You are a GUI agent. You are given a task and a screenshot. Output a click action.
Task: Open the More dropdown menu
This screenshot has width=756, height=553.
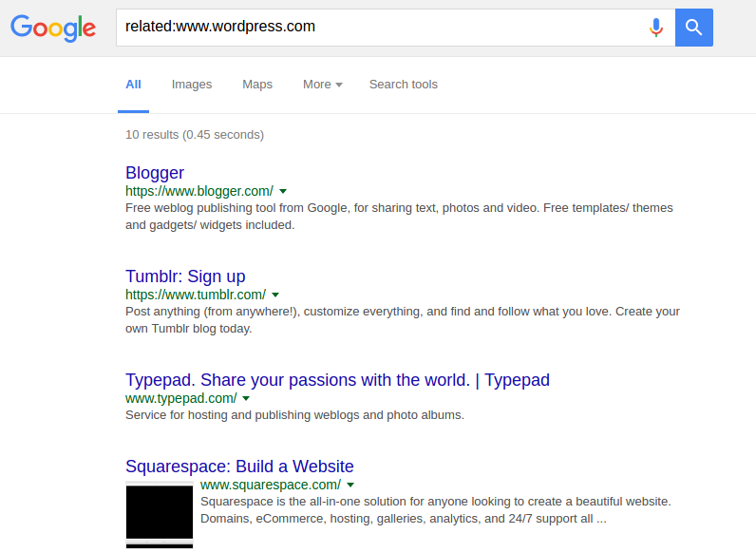[323, 85]
